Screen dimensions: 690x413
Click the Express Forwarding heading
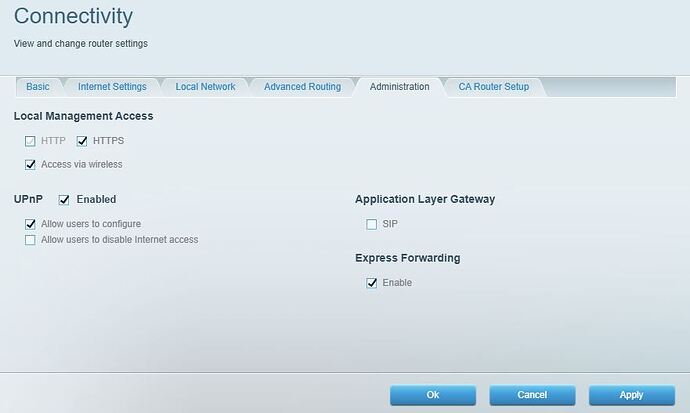click(x=408, y=258)
